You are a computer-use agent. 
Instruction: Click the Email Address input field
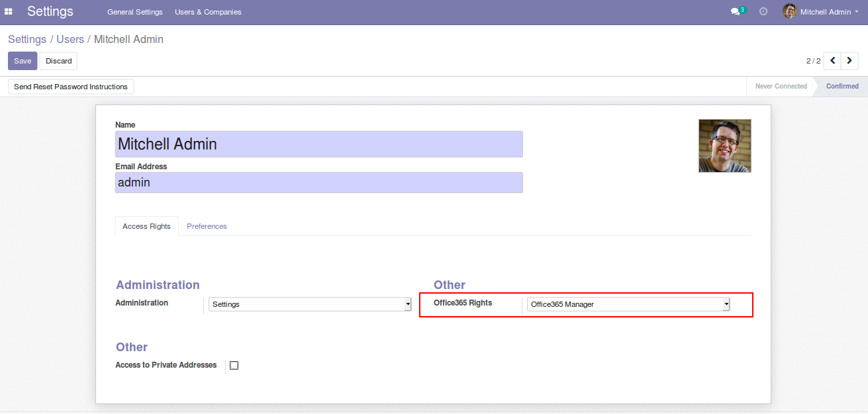(x=318, y=183)
